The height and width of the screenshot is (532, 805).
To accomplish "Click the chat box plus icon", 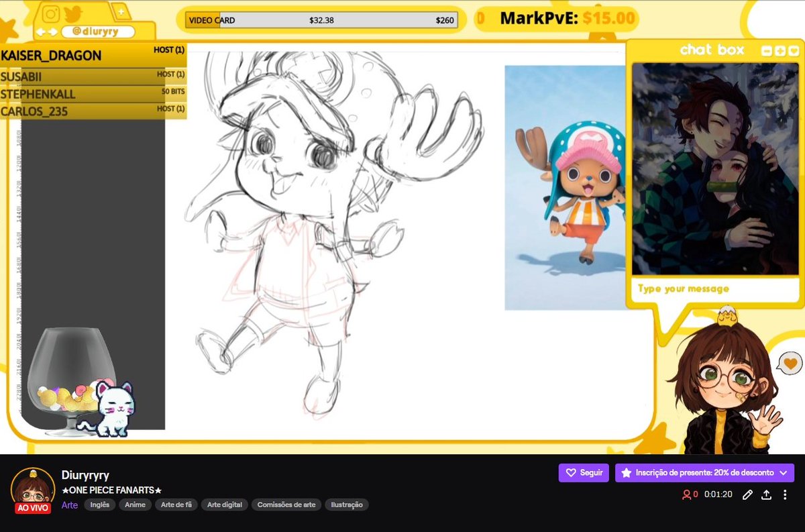I will pos(780,50).
